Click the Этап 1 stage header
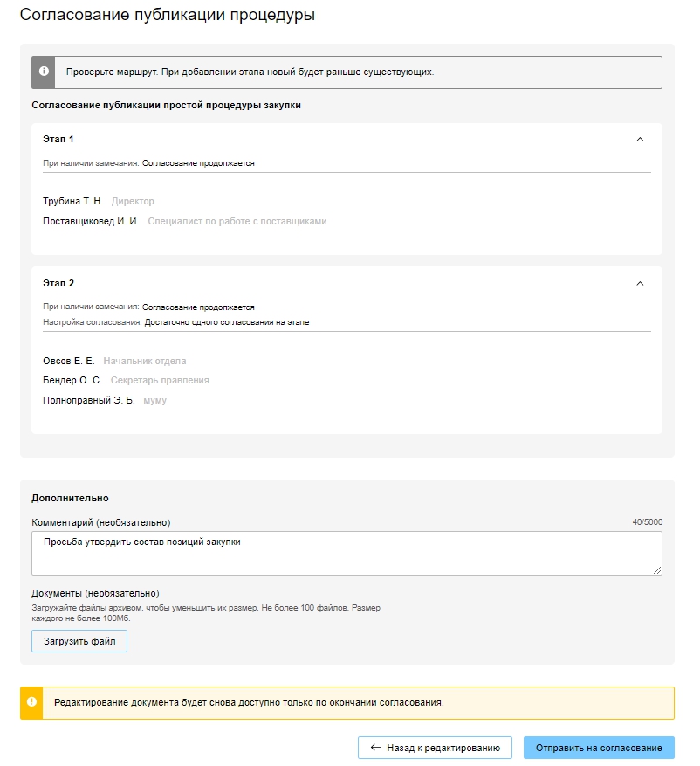The width and height of the screenshot is (700, 766). [x=58, y=140]
